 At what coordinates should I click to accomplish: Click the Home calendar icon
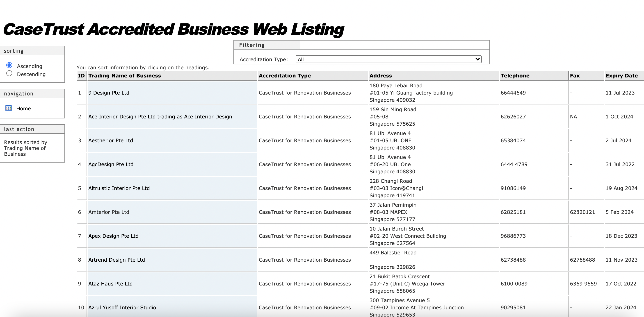tap(9, 108)
